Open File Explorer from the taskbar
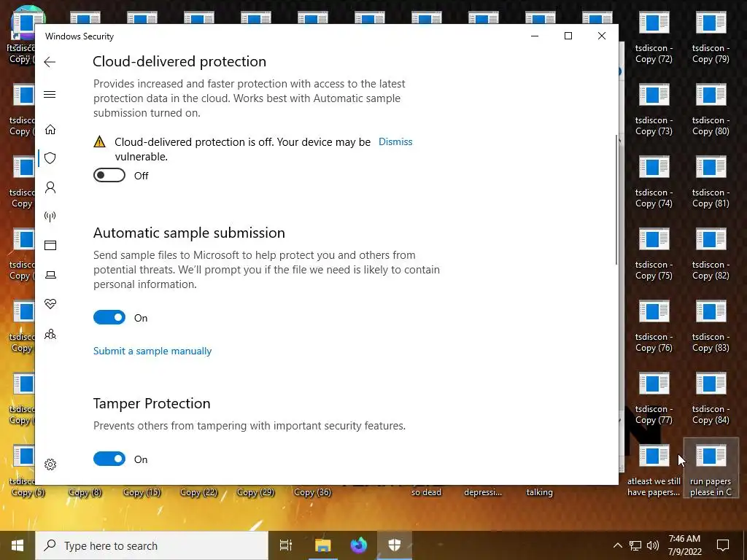This screenshot has width=747, height=560. coord(322,545)
